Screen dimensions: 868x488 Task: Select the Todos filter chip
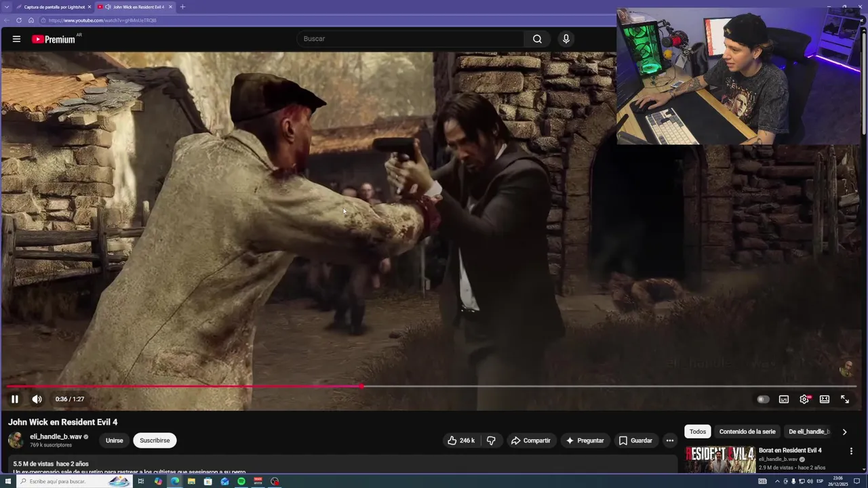pos(698,432)
